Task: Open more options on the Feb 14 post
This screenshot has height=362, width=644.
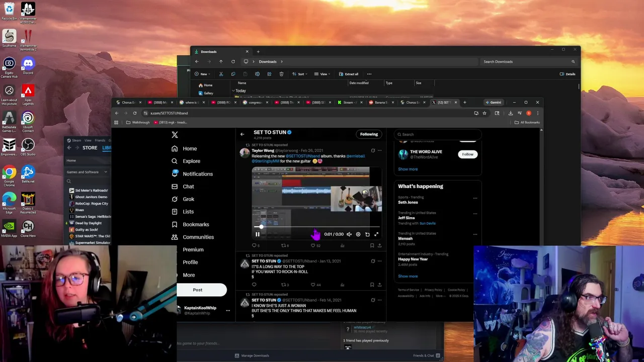Action: tap(379, 300)
